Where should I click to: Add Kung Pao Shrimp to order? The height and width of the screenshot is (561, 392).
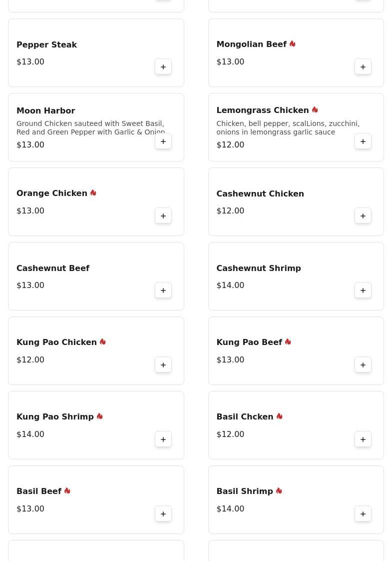[163, 439]
